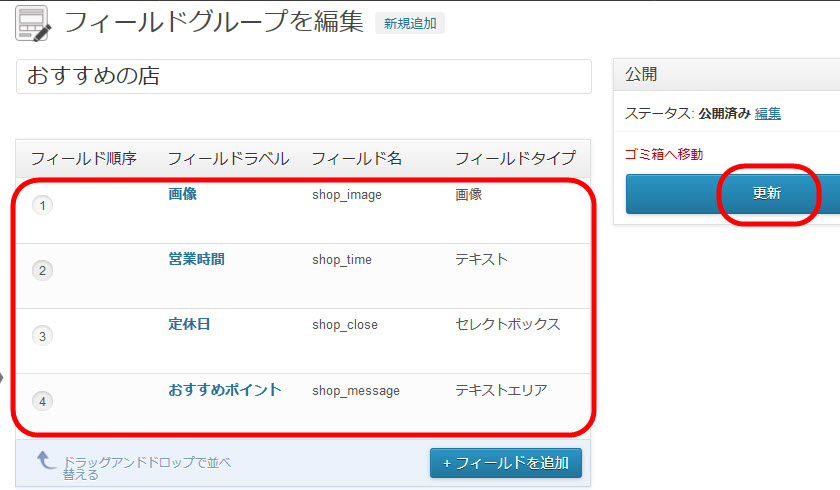This screenshot has height=490, width=840.
Task: Click the + フィールドを追加 button
Action: 506,463
